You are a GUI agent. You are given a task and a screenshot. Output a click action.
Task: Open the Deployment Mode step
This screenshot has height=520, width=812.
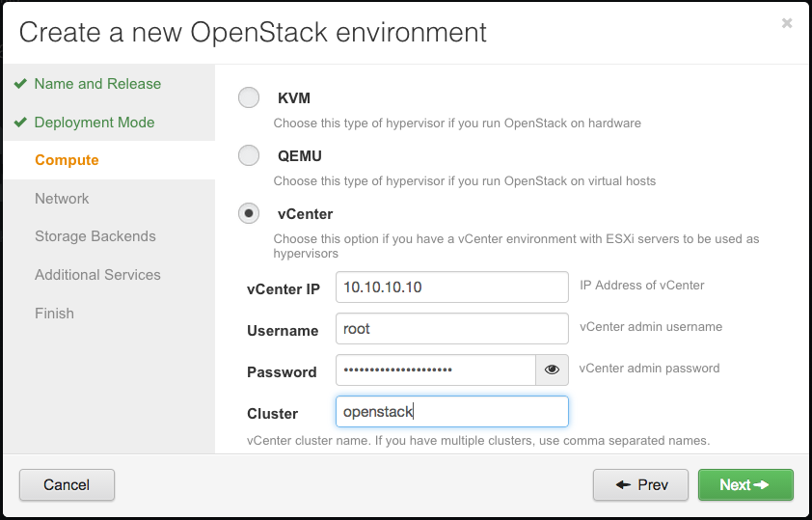(95, 123)
